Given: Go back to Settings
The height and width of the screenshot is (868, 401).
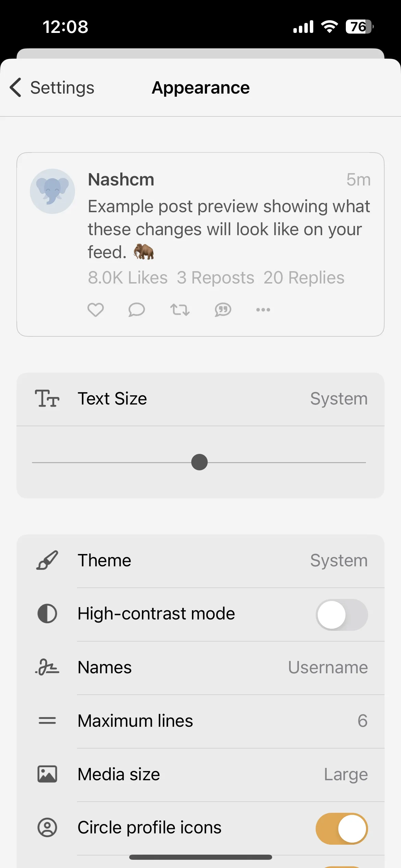Looking at the screenshot, I should pyautogui.click(x=52, y=88).
